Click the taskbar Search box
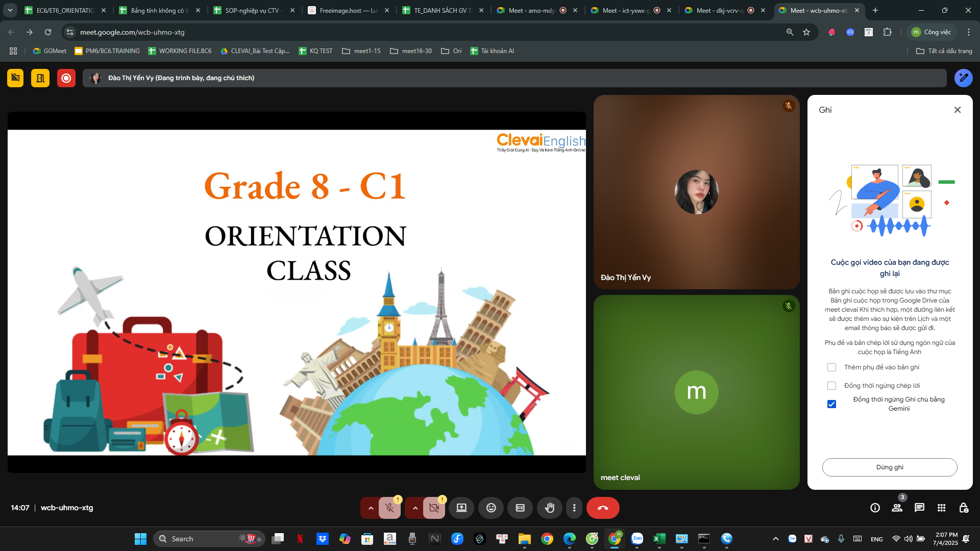Screen dimensions: 980x551 [x=209, y=539]
